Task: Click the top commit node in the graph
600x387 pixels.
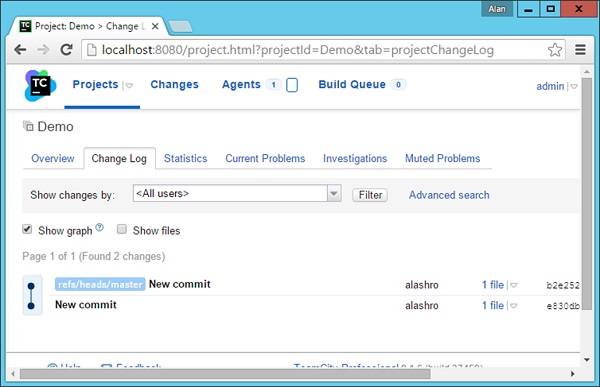Action: point(31,286)
